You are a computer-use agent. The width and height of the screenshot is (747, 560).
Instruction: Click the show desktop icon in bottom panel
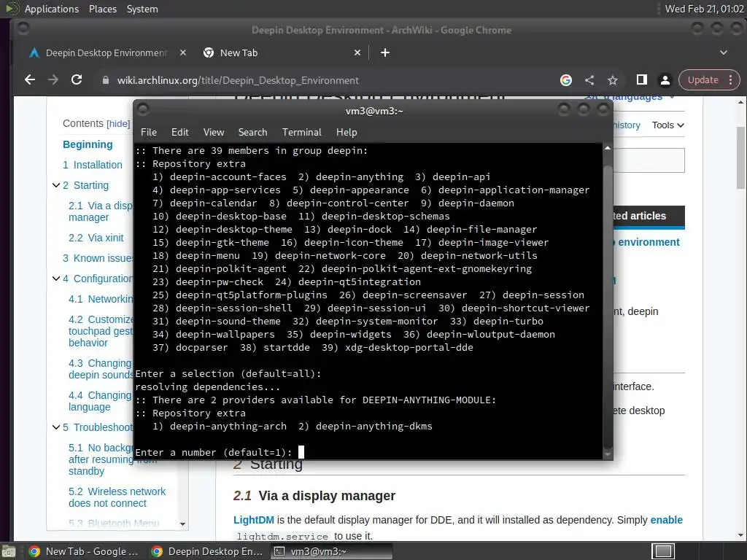click(x=8, y=551)
